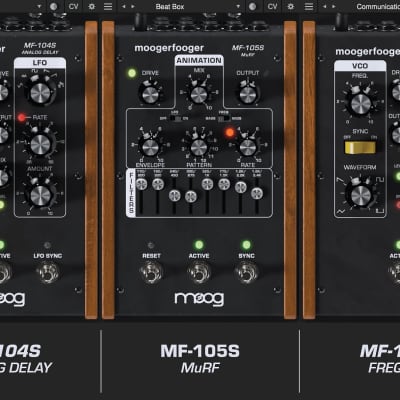Click the third filter band slider
The height and width of the screenshot is (400, 400).
point(174,195)
